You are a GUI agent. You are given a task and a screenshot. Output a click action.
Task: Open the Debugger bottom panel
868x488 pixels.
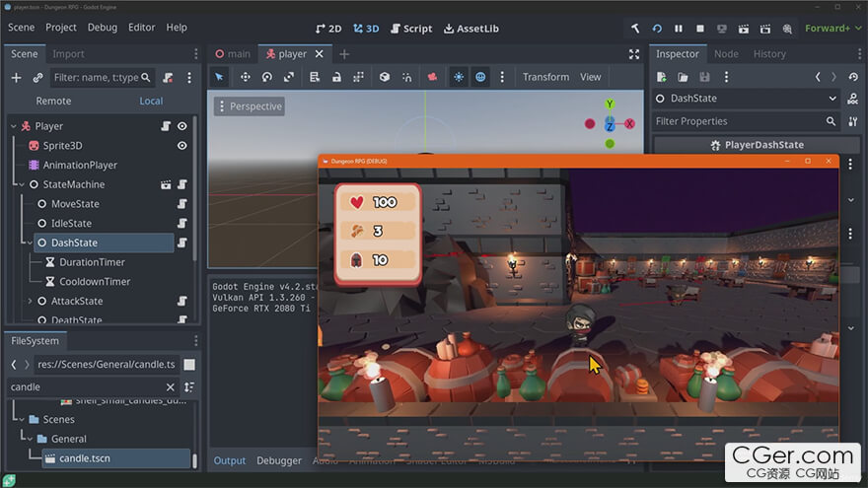coord(279,460)
